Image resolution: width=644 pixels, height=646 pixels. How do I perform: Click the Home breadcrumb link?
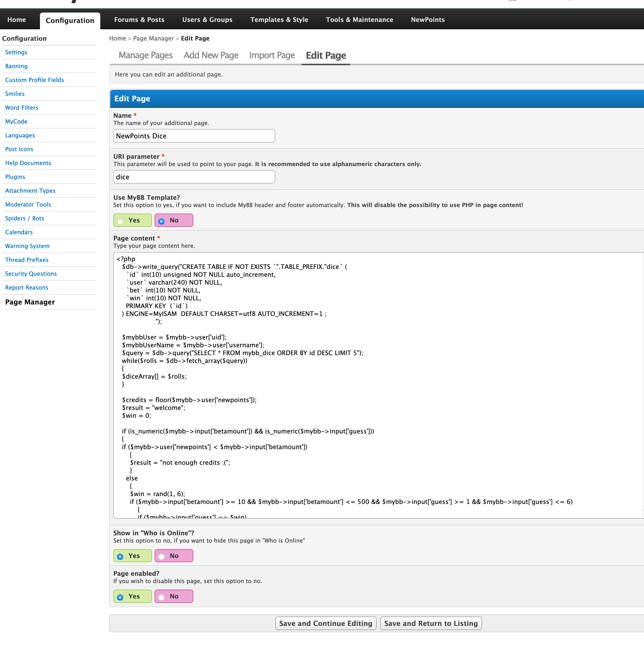117,38
